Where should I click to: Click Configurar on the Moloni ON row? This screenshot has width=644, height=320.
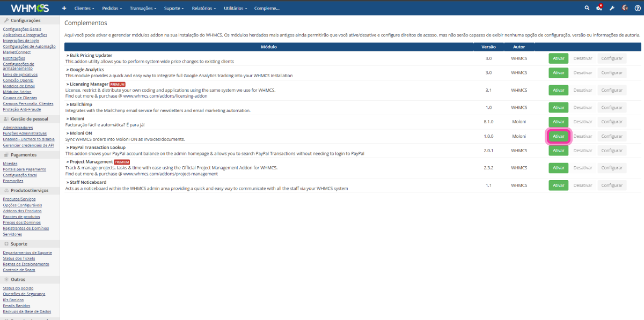(612, 136)
